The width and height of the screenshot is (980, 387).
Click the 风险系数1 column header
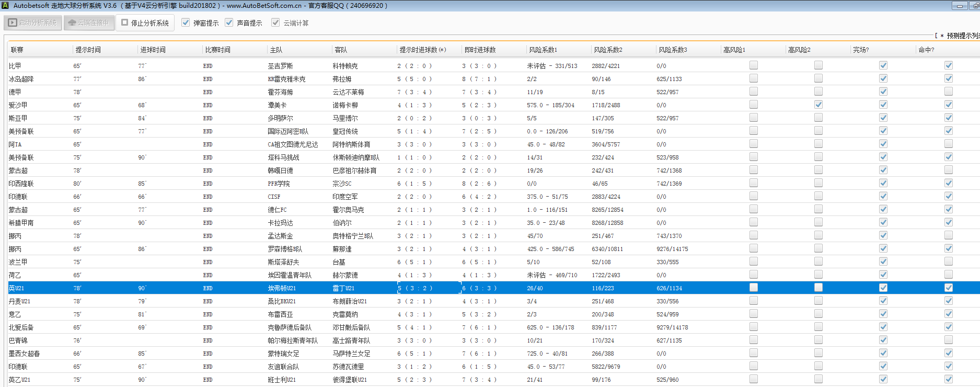coord(543,50)
